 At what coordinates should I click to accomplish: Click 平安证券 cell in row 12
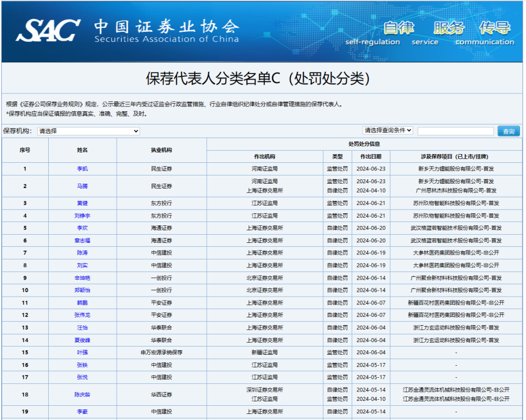point(161,315)
